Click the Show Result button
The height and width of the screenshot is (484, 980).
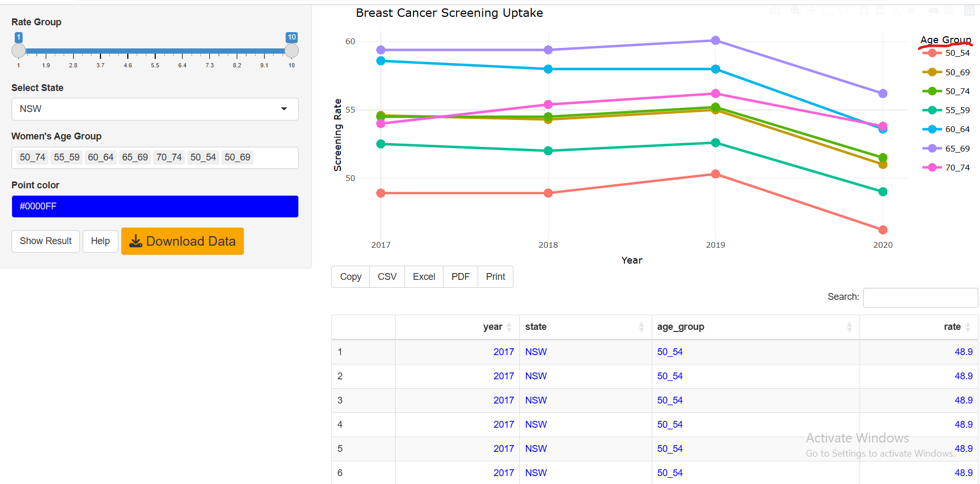pyautogui.click(x=46, y=241)
